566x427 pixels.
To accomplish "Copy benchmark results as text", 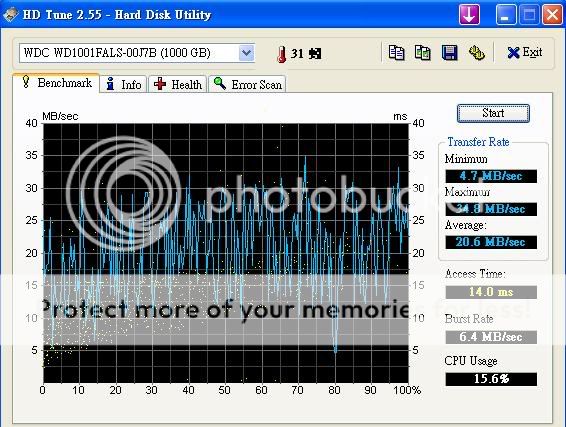I will pos(396,53).
